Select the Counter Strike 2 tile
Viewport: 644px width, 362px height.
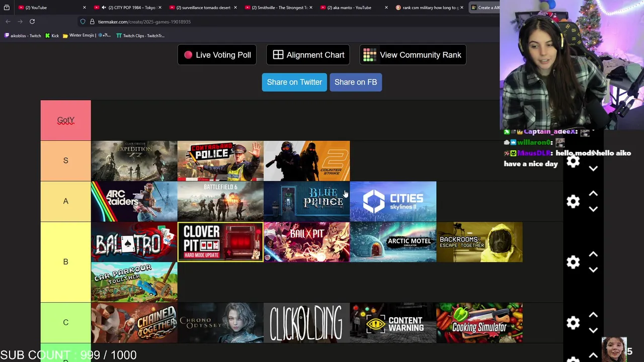(307, 161)
